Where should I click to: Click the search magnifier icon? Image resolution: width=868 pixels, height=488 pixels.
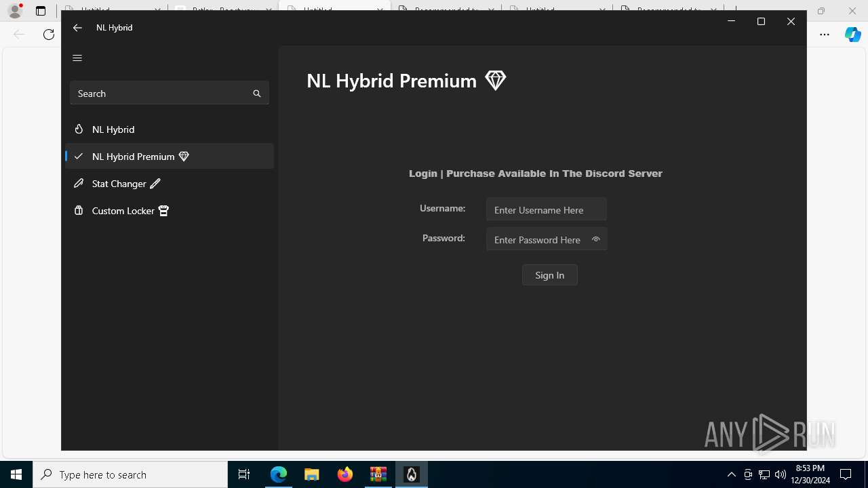coord(257,94)
